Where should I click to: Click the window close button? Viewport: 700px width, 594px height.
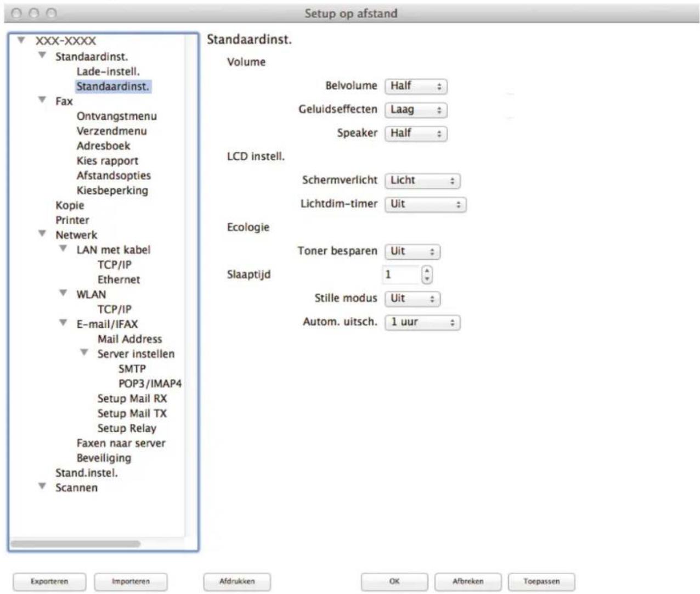pyautogui.click(x=16, y=13)
